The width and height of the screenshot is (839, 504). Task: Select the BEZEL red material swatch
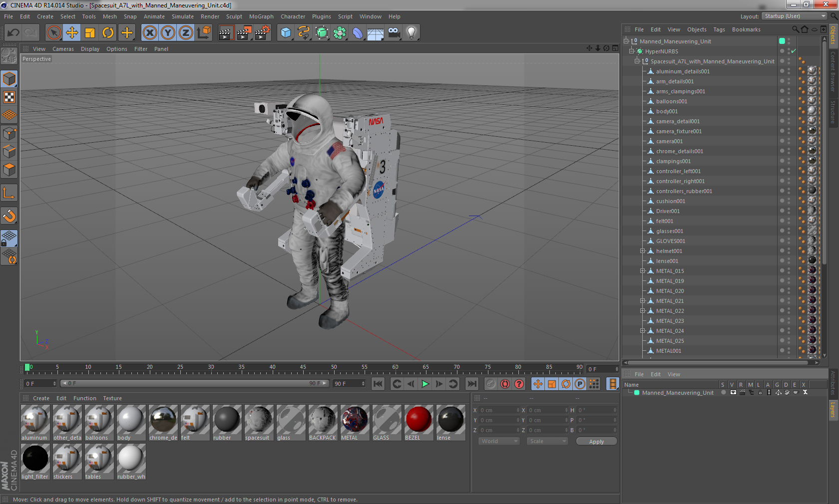click(419, 422)
